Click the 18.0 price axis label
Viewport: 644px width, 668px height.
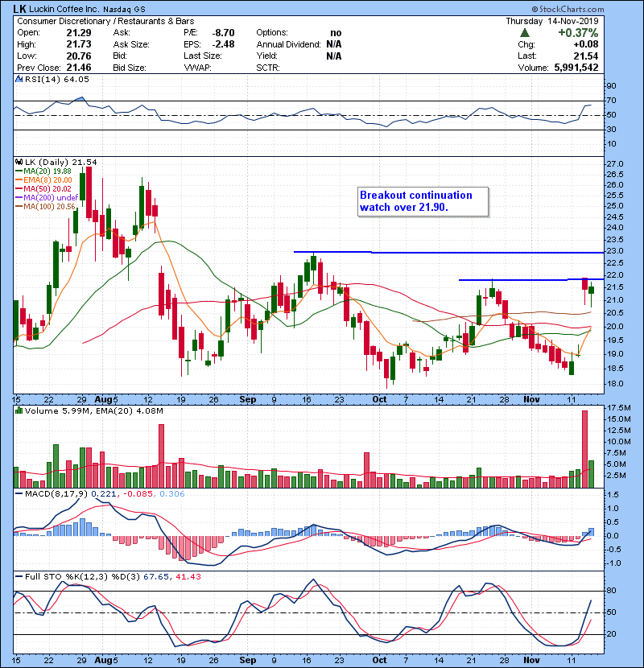615,383
